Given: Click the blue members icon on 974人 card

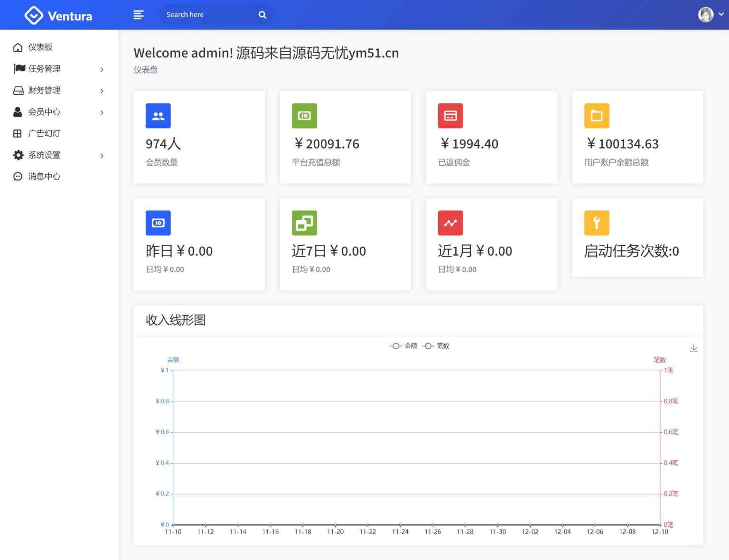Looking at the screenshot, I should (x=158, y=115).
